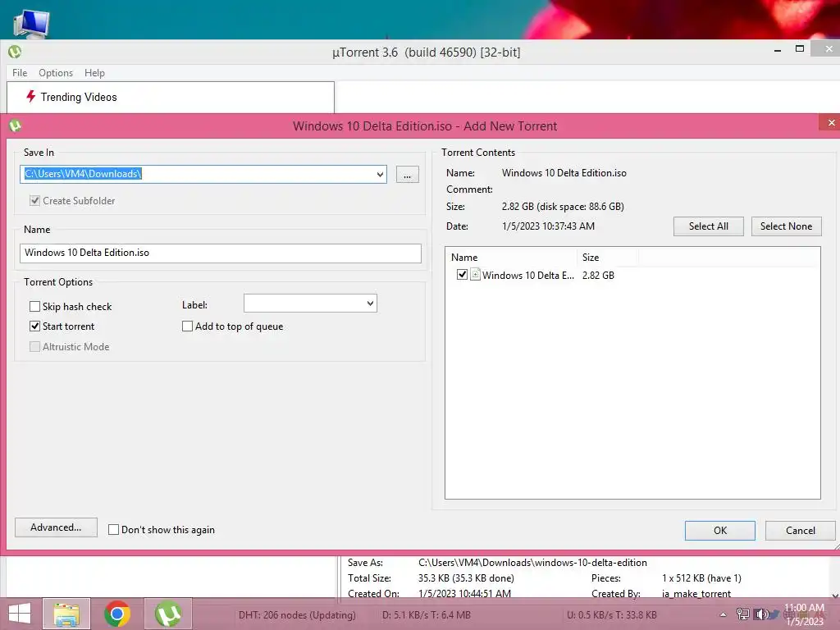The image size is (840, 630).
Task: Click the lightning bolt Trending Videos icon
Action: point(31,97)
